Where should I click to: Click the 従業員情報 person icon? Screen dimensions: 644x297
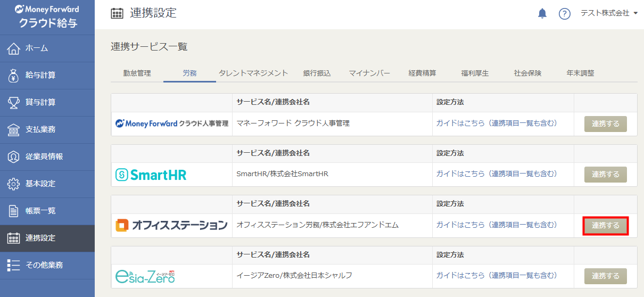14,156
